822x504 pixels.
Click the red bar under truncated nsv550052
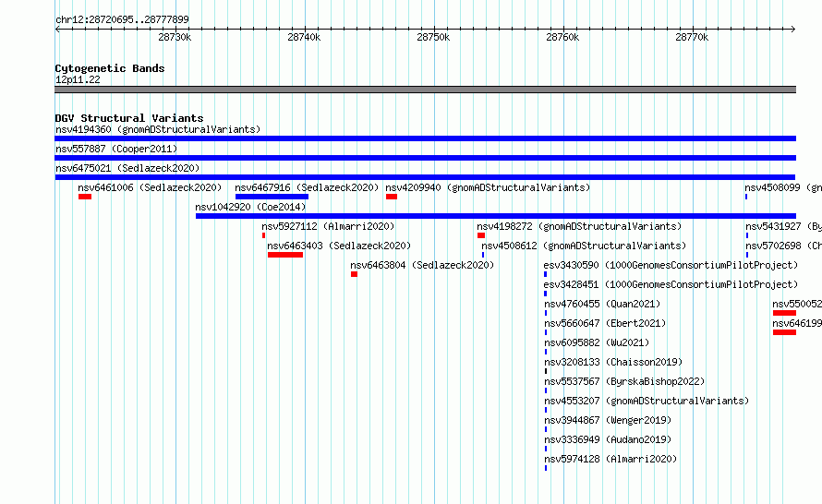784,313
